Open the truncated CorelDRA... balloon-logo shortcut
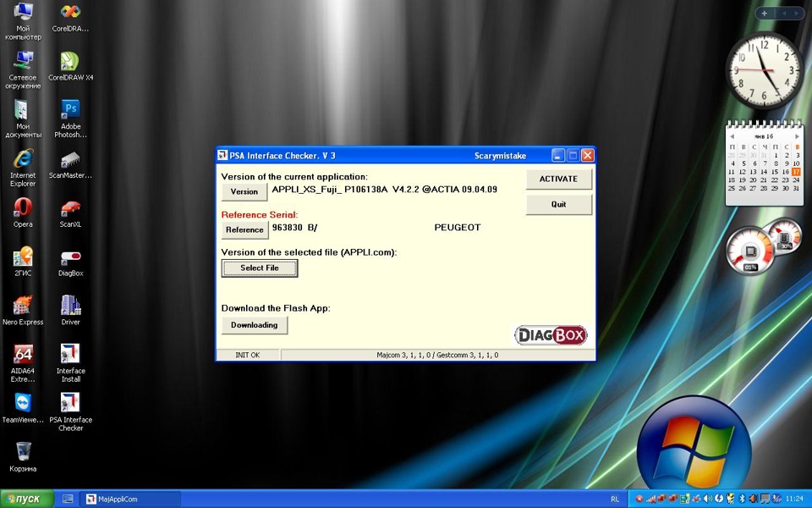 [x=70, y=17]
